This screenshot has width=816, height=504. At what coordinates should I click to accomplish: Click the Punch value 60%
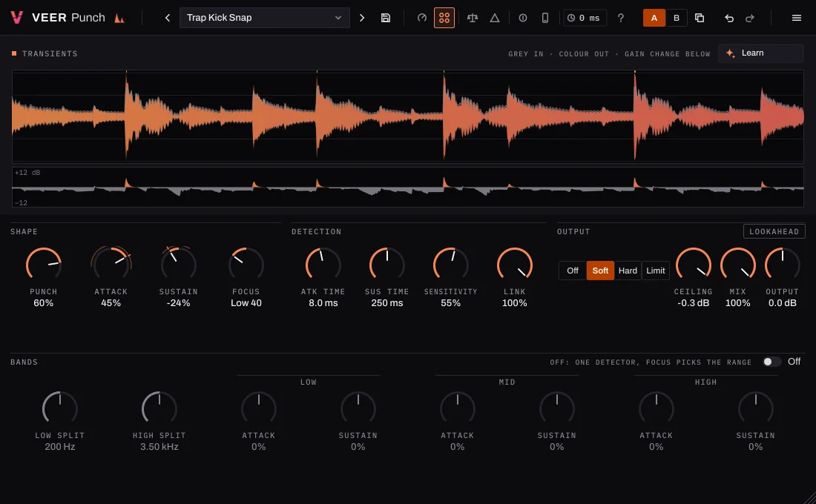click(x=44, y=303)
